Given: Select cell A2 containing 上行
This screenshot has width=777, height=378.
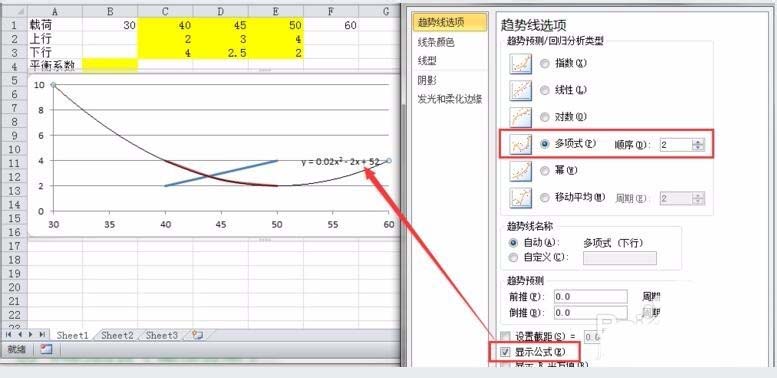Looking at the screenshot, I should click(55, 39).
